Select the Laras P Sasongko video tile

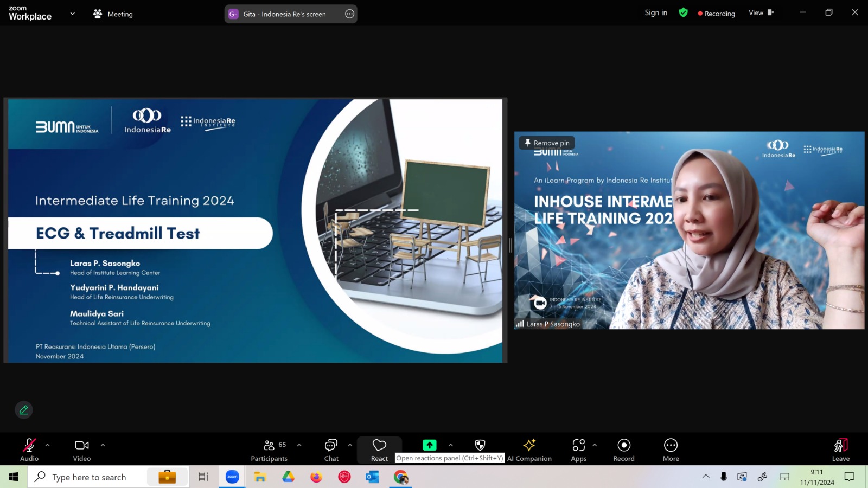pyautogui.click(x=690, y=230)
